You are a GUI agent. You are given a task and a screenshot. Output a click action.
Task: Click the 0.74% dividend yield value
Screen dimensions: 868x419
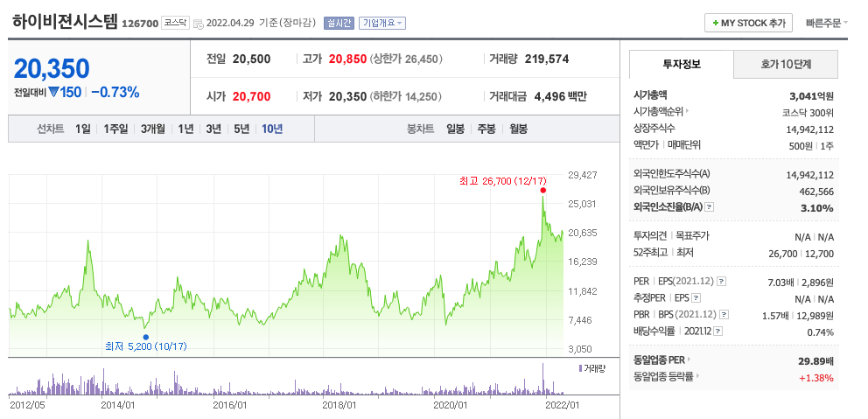coord(821,332)
